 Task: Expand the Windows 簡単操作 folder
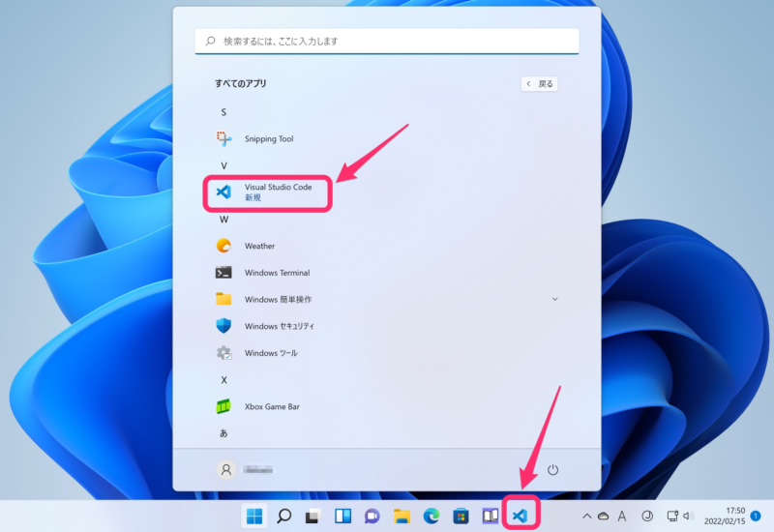[385, 299]
